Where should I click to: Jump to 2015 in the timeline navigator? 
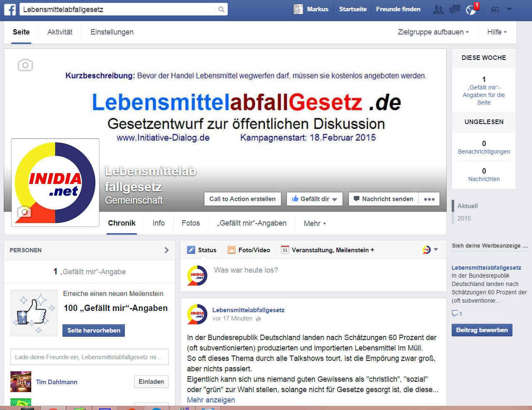tap(464, 219)
